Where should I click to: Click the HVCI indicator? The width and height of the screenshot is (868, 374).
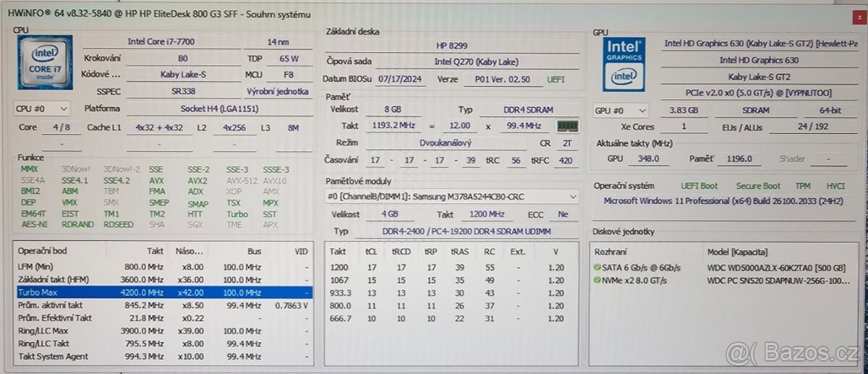click(835, 186)
